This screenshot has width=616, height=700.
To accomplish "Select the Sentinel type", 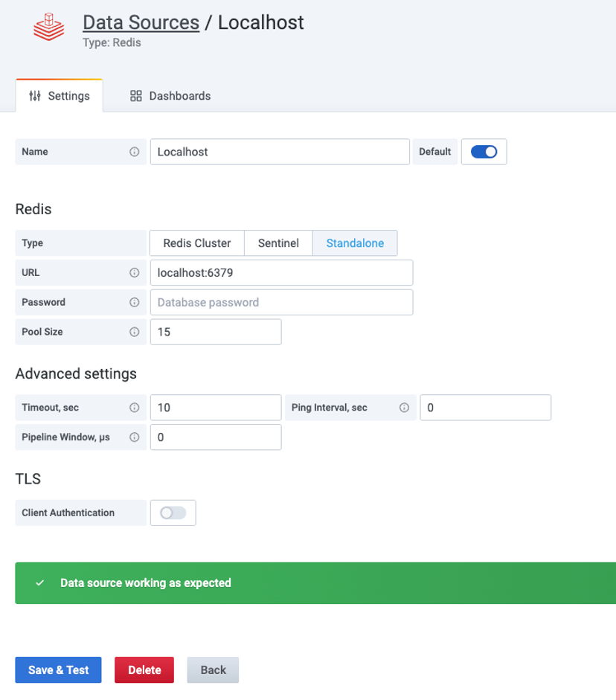I will point(278,243).
